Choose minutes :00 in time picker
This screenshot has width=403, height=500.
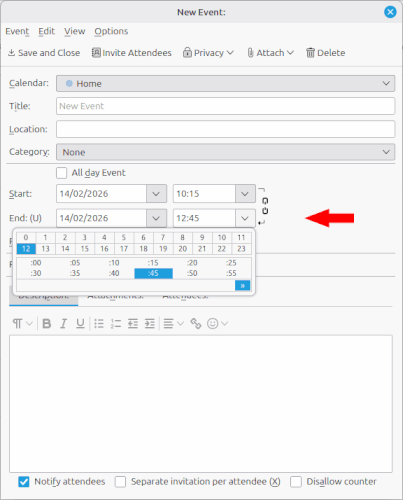click(36, 263)
